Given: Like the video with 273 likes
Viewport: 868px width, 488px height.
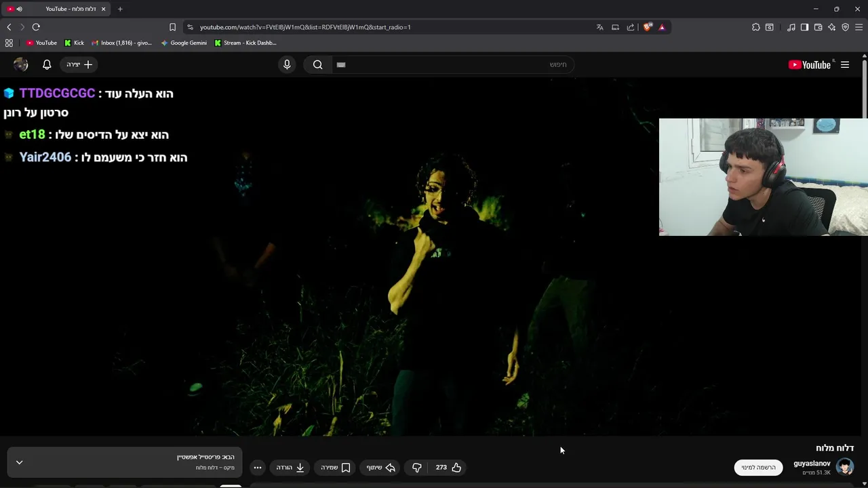Looking at the screenshot, I should (x=448, y=468).
